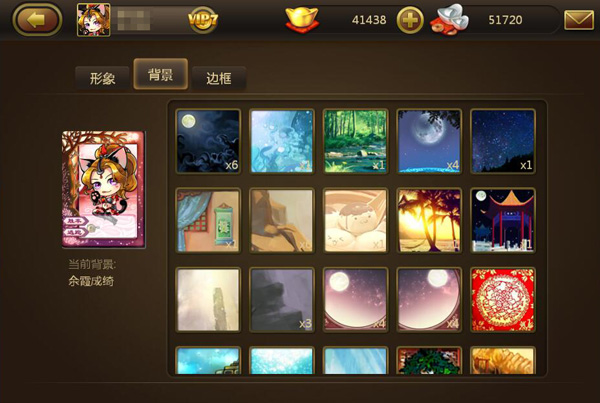This screenshot has width=600, height=403.
Task: Click the golden back arrow button
Action: (x=37, y=20)
